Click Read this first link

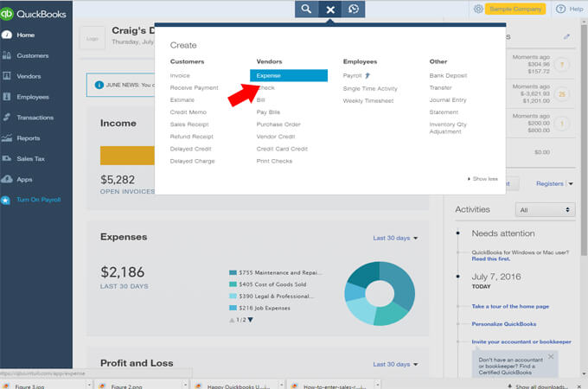pos(491,259)
